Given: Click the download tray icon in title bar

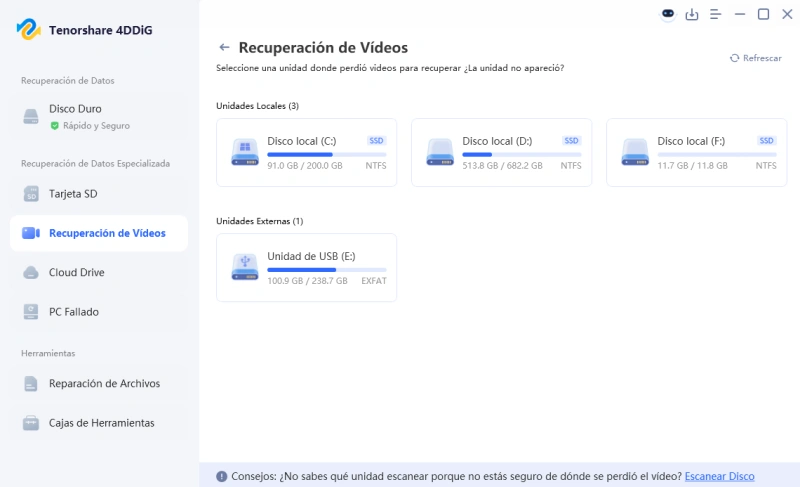Looking at the screenshot, I should tap(692, 14).
